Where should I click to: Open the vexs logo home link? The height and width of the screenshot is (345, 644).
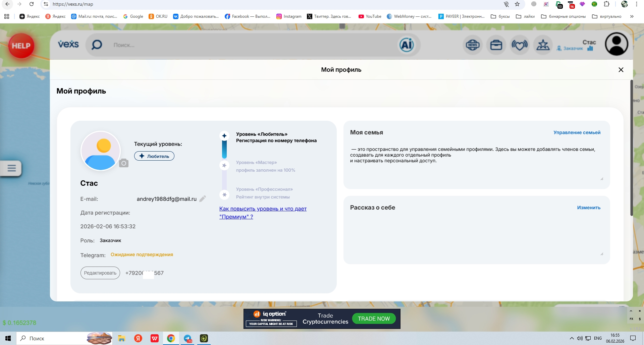coord(68,44)
